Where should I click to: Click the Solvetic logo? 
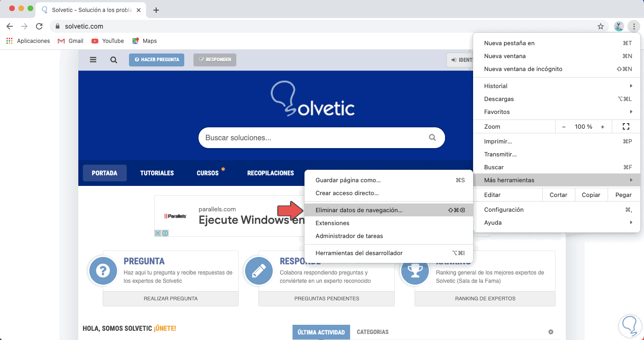tap(313, 98)
